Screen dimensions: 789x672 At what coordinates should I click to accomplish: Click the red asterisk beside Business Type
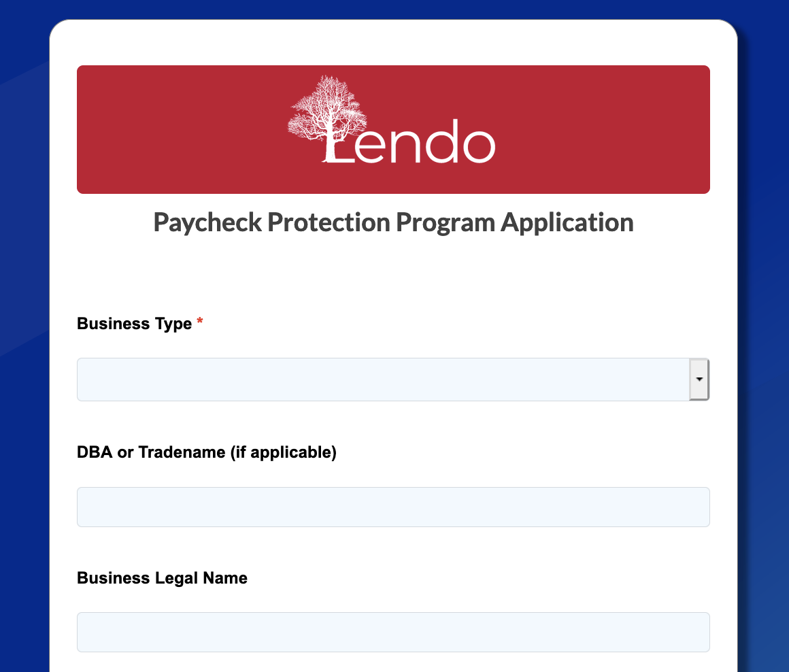click(x=200, y=321)
